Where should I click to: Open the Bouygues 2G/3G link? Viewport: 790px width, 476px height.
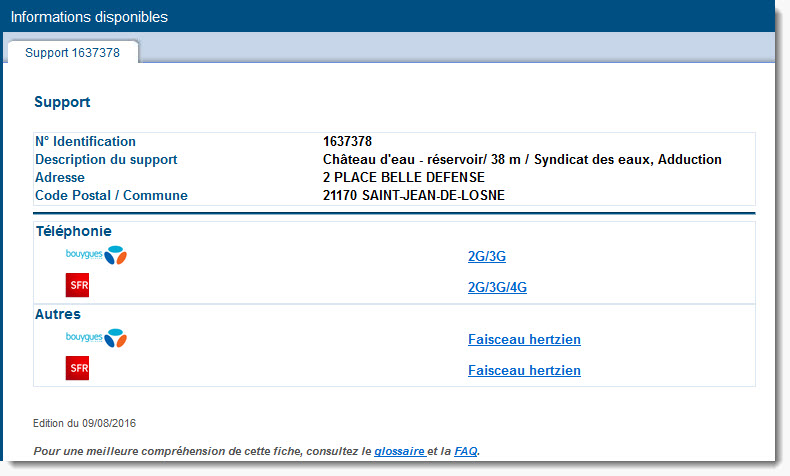[487, 256]
